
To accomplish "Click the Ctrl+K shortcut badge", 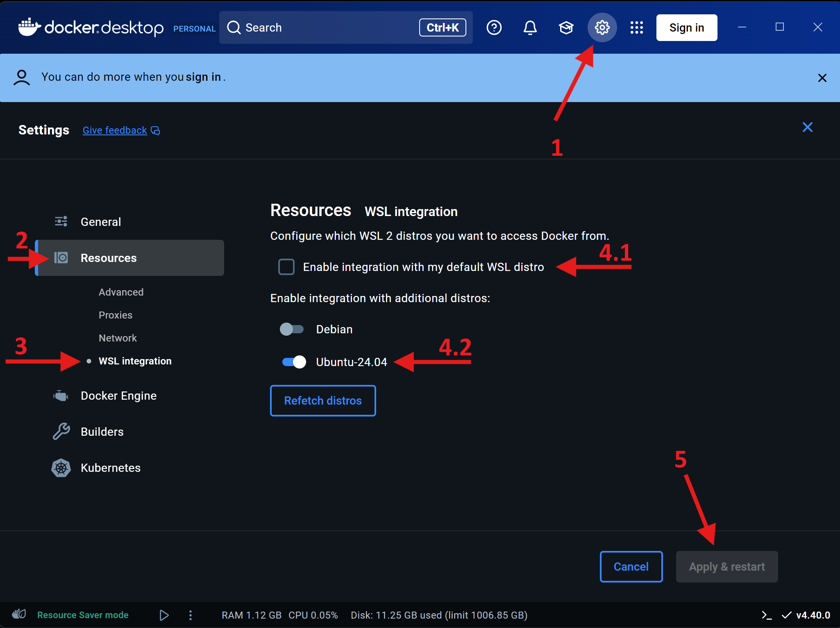I will point(443,27).
